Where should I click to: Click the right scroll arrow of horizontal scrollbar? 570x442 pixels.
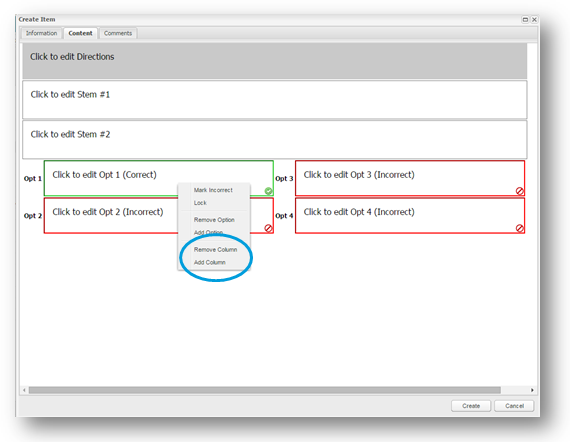[x=532, y=390]
